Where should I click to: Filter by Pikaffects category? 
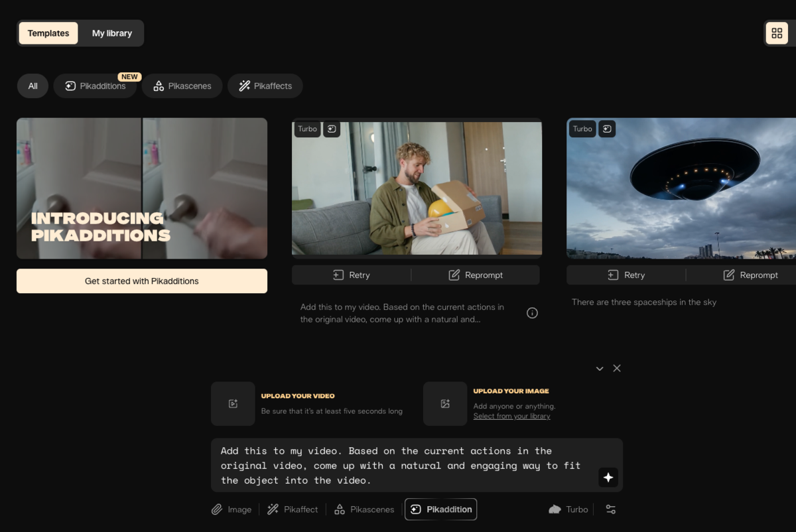pyautogui.click(x=265, y=86)
